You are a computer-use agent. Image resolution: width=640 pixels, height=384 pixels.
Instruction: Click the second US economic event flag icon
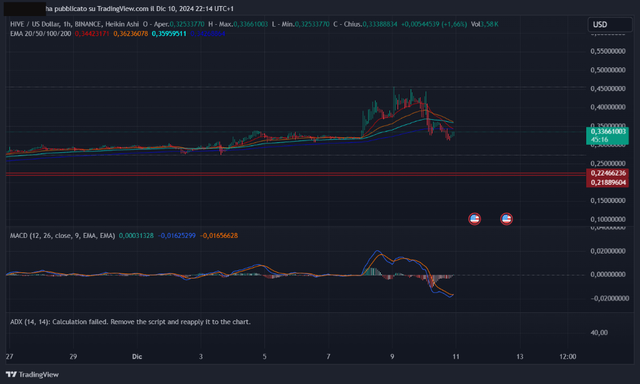506,219
